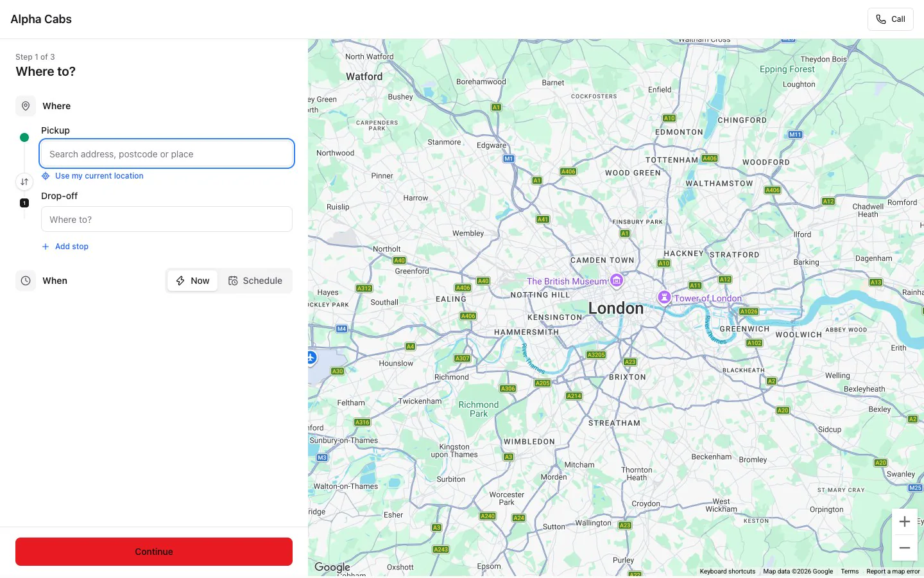
Task: Click the 'Step 1 of 3' text
Action: pyautogui.click(x=35, y=57)
